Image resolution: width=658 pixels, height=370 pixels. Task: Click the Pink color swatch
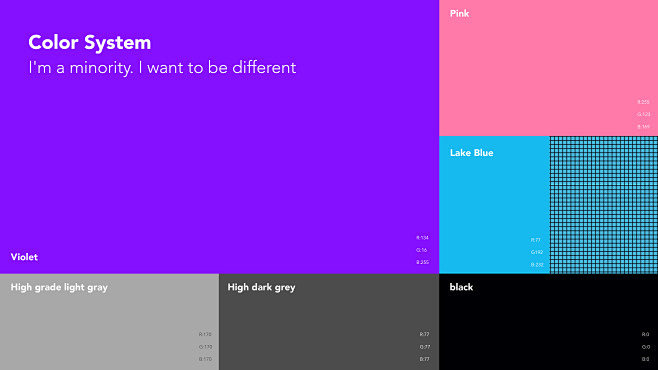coord(548,68)
